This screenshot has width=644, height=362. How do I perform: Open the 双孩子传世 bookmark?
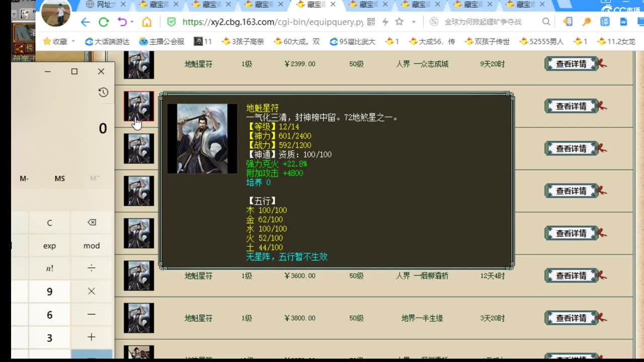click(487, 41)
